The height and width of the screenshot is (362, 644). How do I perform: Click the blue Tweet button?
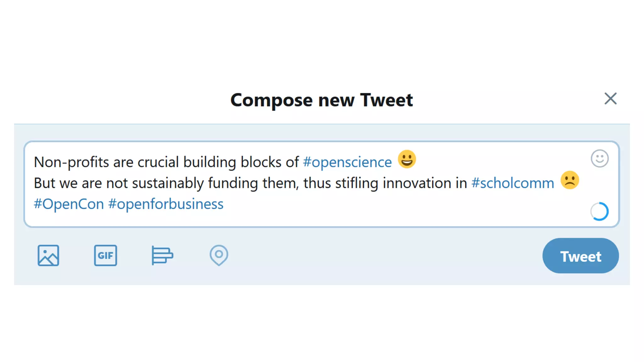580,256
